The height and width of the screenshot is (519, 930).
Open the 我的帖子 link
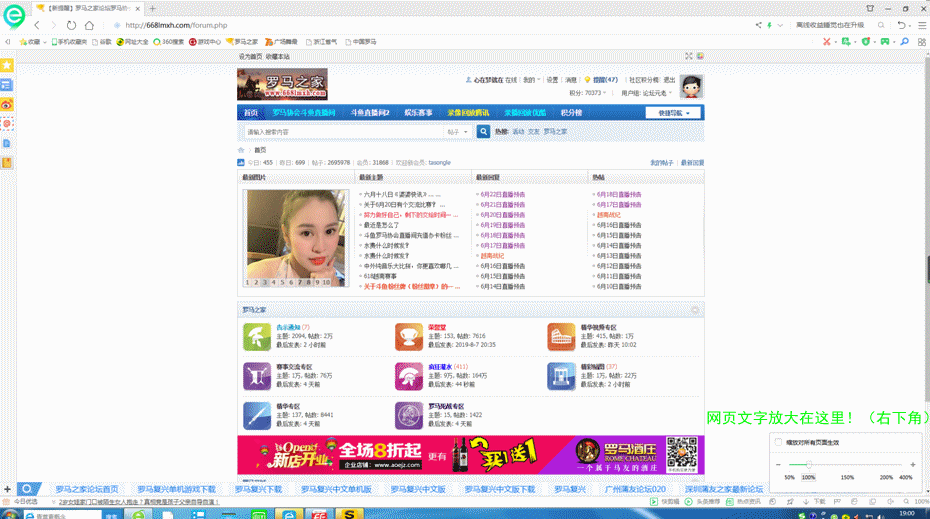click(x=662, y=163)
